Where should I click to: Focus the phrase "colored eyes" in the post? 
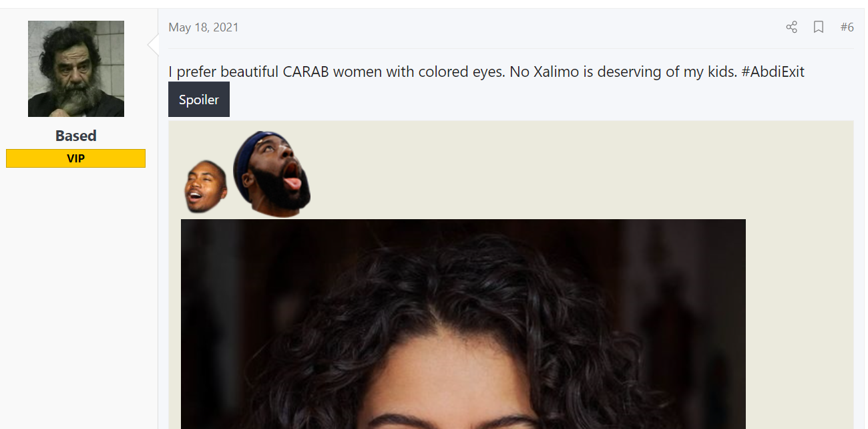coord(461,72)
